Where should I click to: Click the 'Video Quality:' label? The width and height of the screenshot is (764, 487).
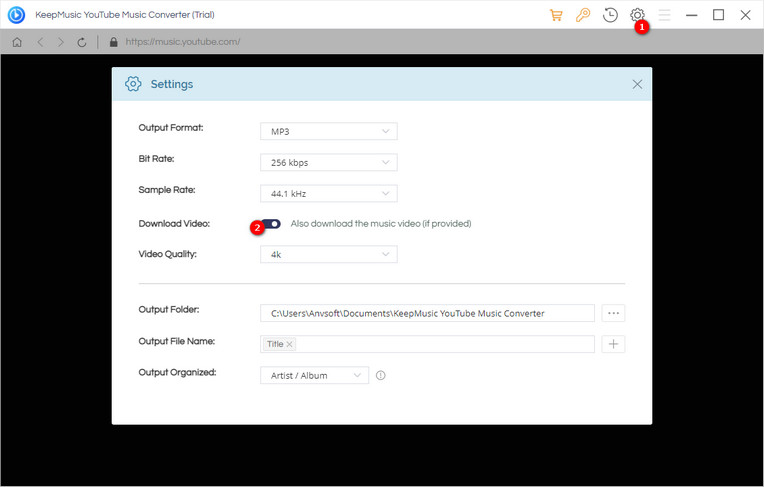tap(168, 254)
